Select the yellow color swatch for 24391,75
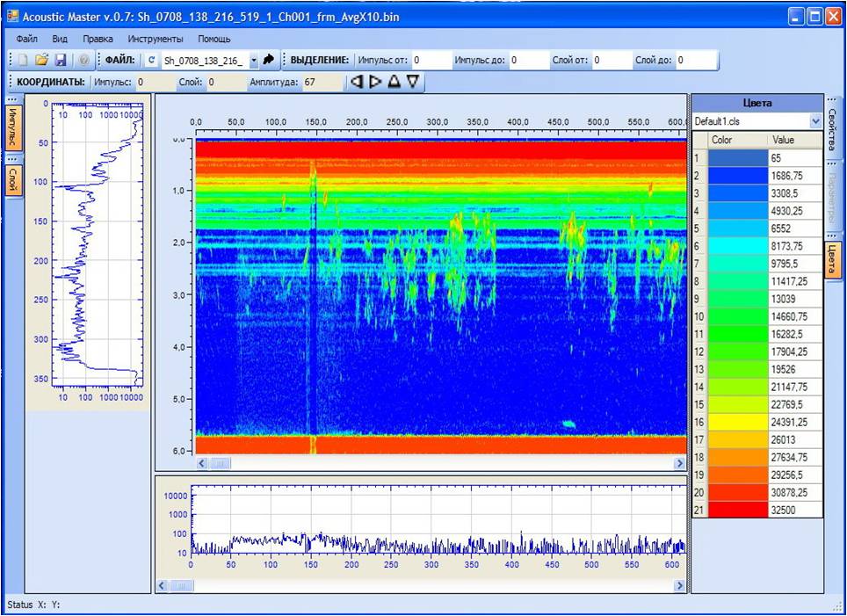Viewport: 847px width, 616px height. pyautogui.click(x=737, y=422)
